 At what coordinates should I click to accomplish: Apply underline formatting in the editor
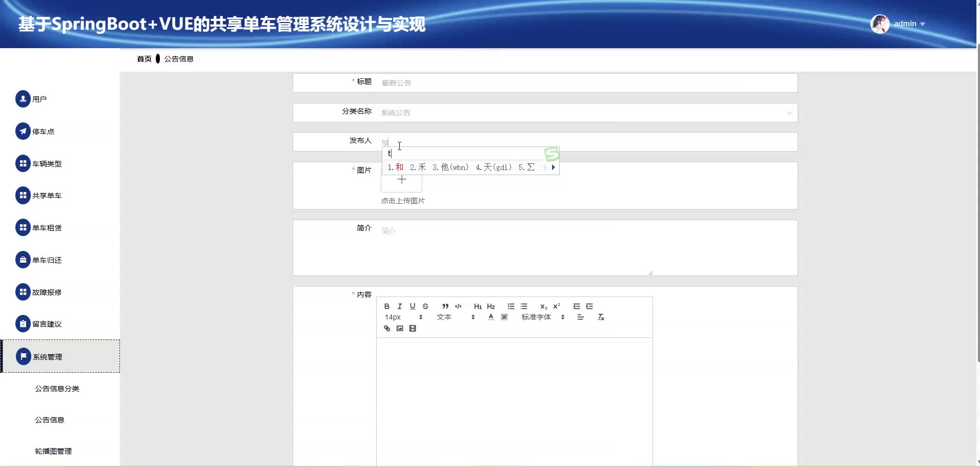point(413,306)
